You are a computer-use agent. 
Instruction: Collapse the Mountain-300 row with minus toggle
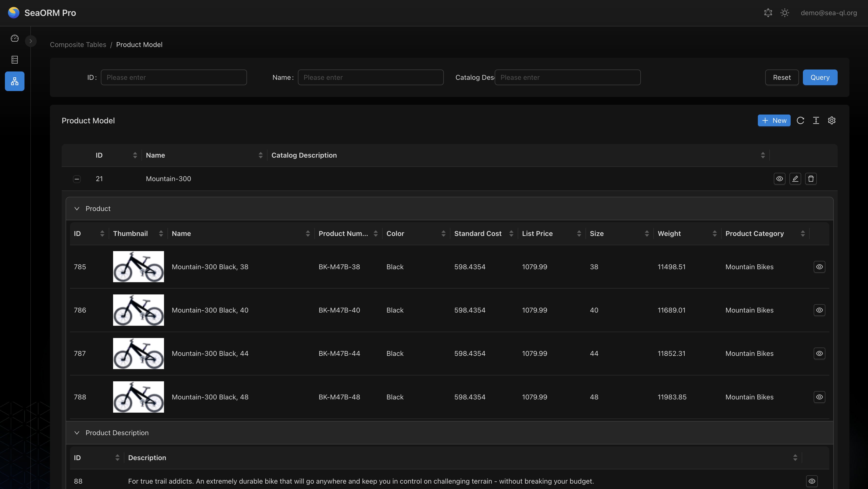pyautogui.click(x=77, y=179)
